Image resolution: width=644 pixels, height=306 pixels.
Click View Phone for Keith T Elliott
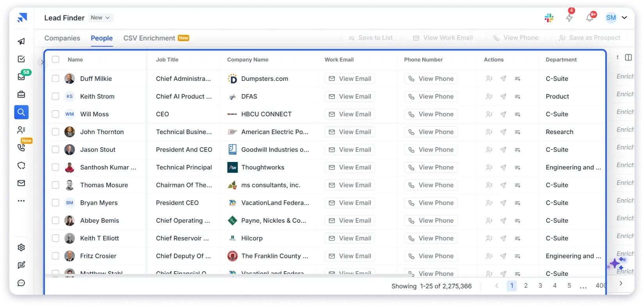tap(431, 238)
